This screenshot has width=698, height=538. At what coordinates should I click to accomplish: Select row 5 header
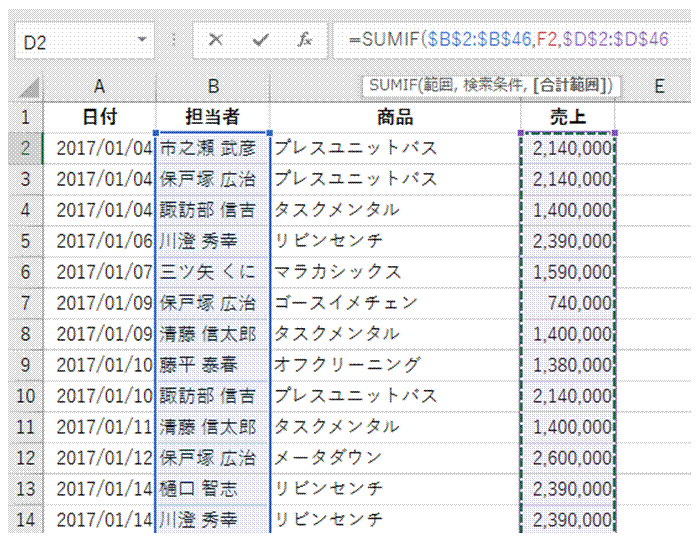pos(25,241)
